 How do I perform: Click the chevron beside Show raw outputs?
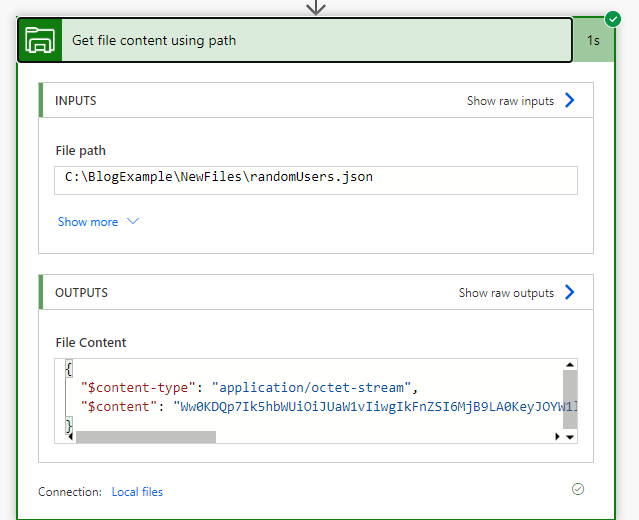point(570,292)
